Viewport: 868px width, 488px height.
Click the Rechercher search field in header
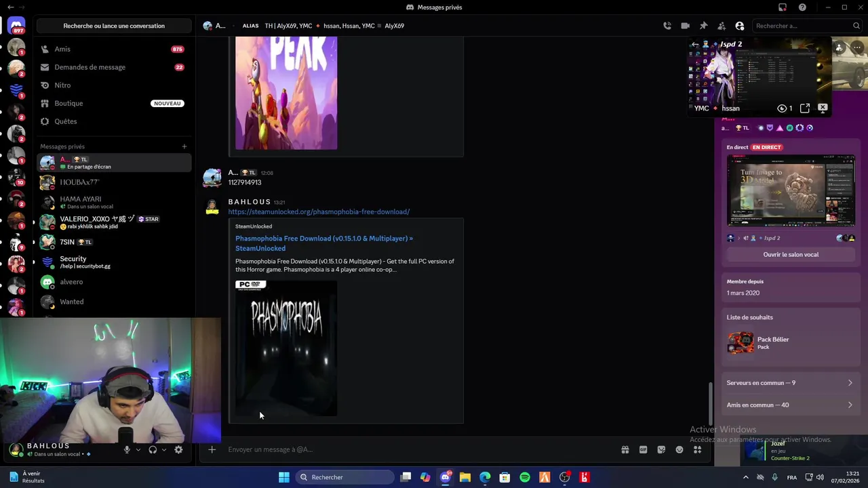[x=807, y=26]
